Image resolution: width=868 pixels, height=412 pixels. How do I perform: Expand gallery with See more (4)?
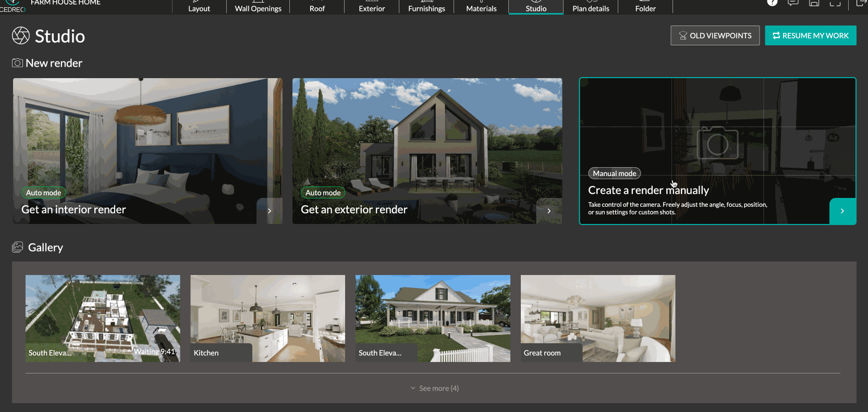pos(434,389)
